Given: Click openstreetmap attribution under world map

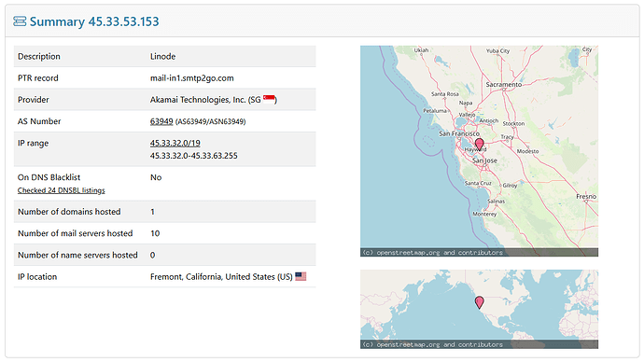Looking at the screenshot, I should (x=432, y=344).
